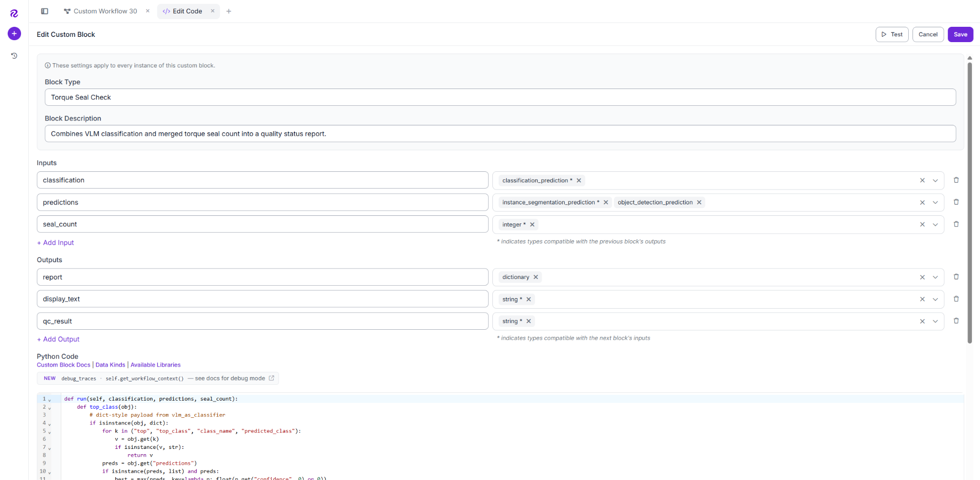Remove string tag from qc_result output
Image resolution: width=980 pixels, height=480 pixels.
(529, 321)
